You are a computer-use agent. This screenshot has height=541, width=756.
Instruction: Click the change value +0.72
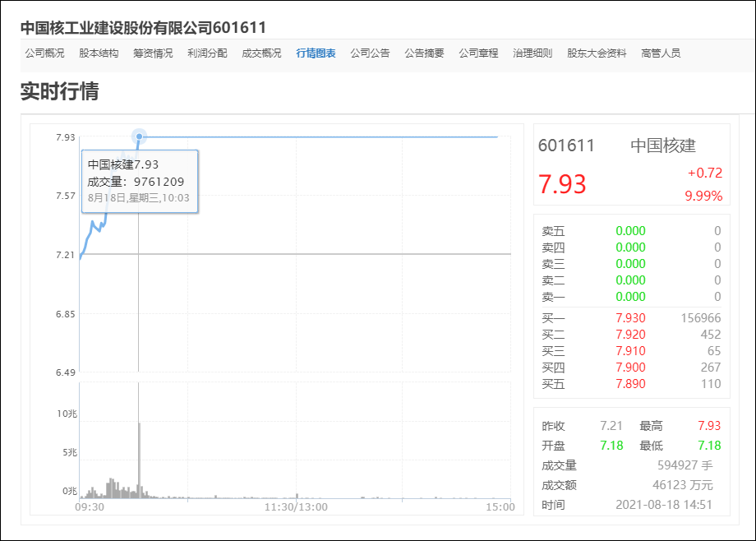tap(705, 173)
